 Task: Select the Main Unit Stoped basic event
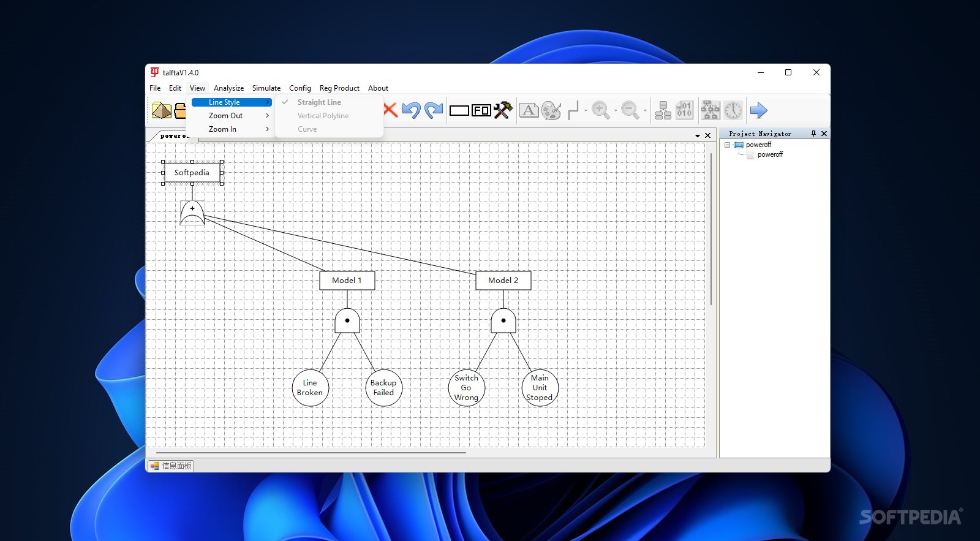tap(540, 388)
